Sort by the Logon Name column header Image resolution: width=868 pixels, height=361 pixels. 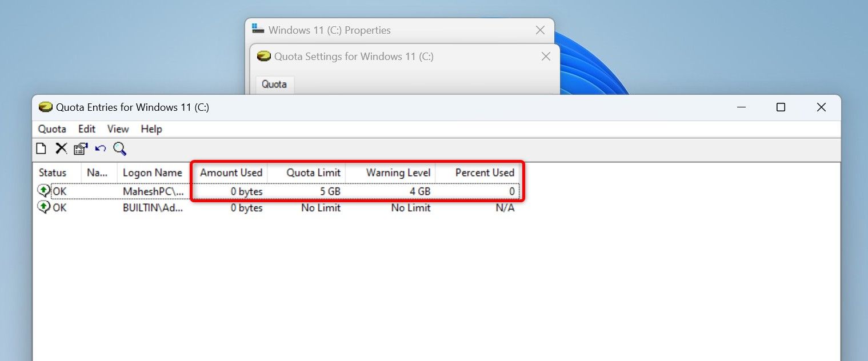click(153, 173)
